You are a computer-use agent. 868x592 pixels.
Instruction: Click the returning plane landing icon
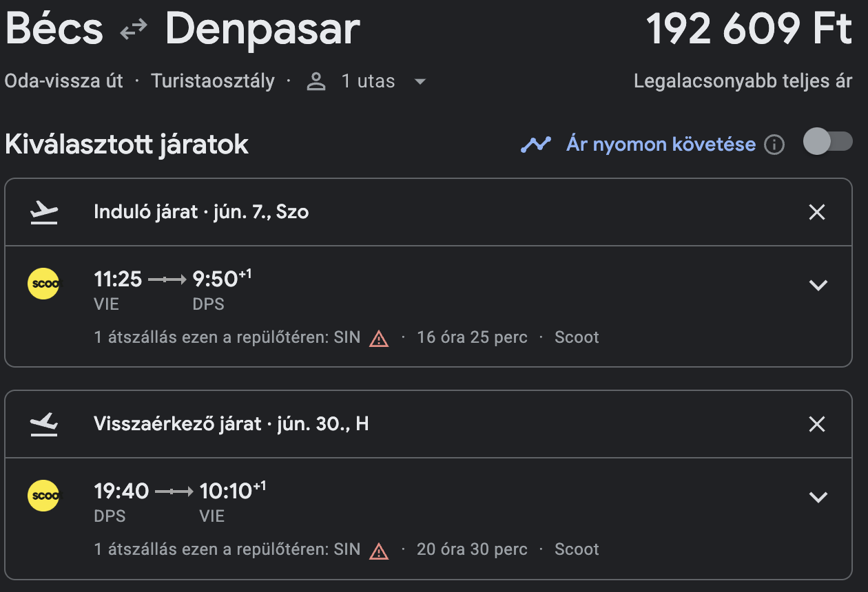tap(44, 424)
